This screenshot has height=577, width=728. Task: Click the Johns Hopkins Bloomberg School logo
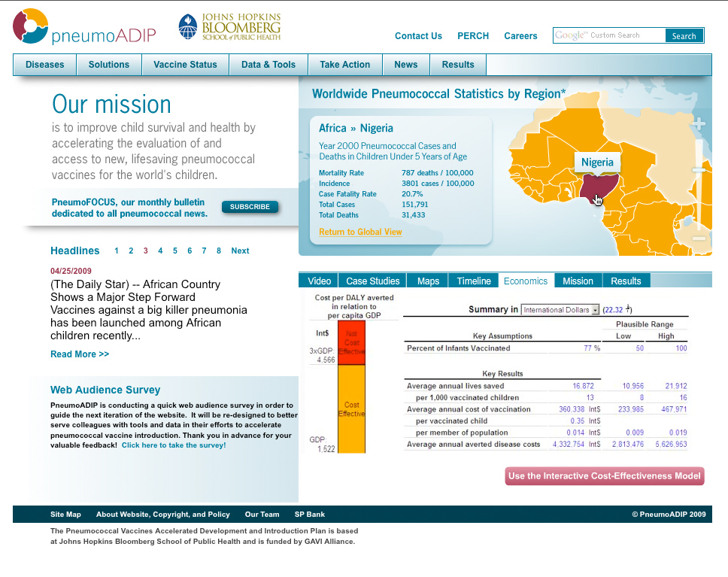coord(229,27)
